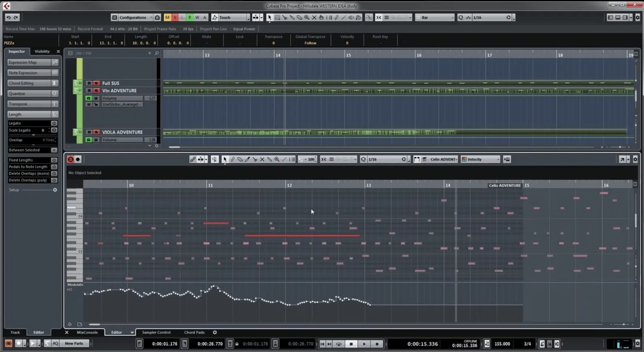Click the Note Expression section icon
This screenshot has width=644, height=352.
coord(55,73)
